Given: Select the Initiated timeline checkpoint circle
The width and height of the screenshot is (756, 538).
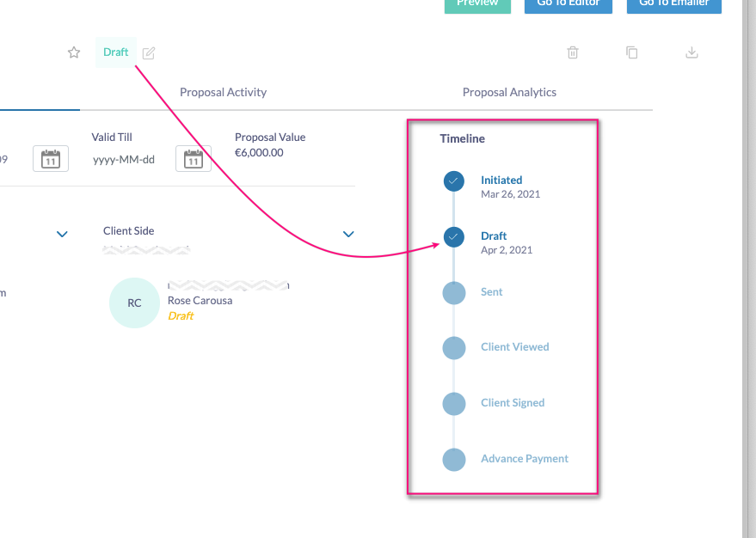Looking at the screenshot, I should coord(454,181).
